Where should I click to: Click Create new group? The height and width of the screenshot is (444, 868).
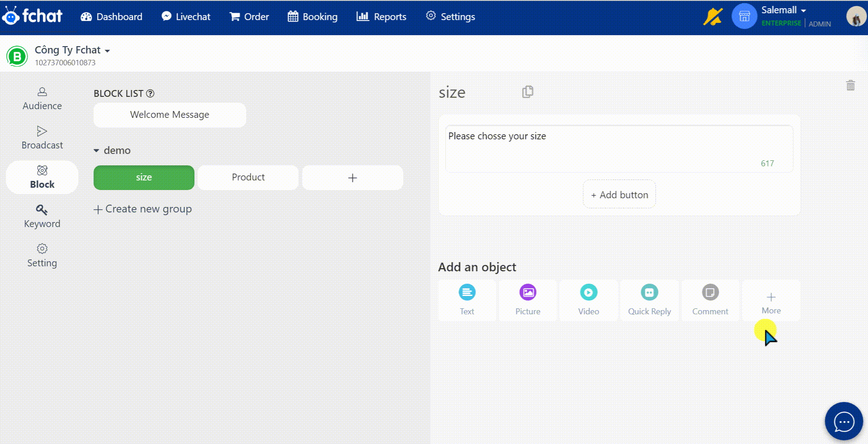click(x=143, y=209)
